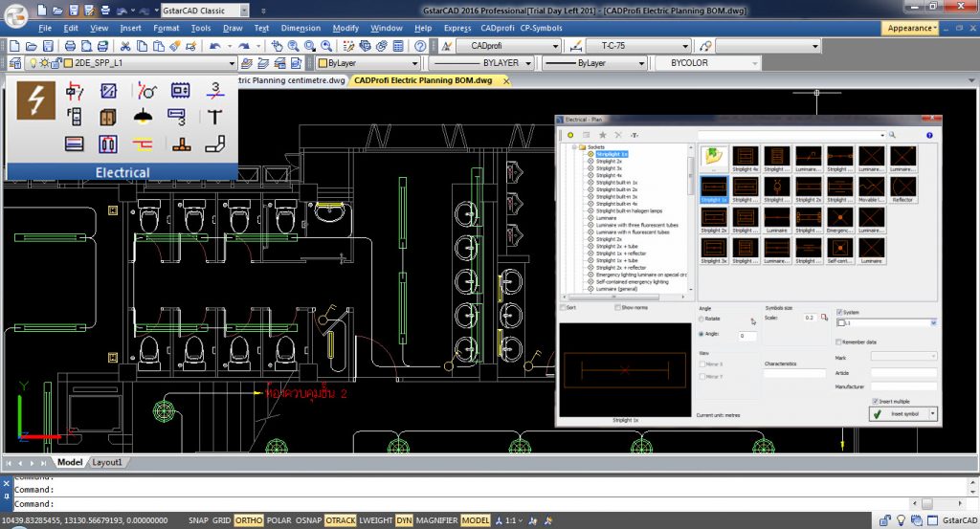Select the pendant lamp luminaire icon
This screenshot has width=980, height=529.
pyautogui.click(x=144, y=117)
